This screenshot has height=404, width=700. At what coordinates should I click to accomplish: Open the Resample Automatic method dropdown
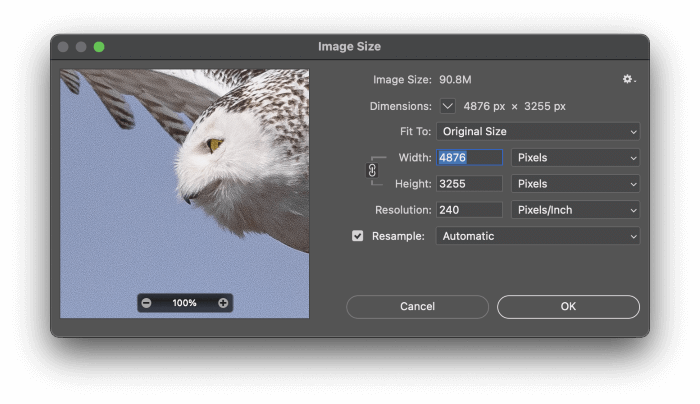[537, 236]
